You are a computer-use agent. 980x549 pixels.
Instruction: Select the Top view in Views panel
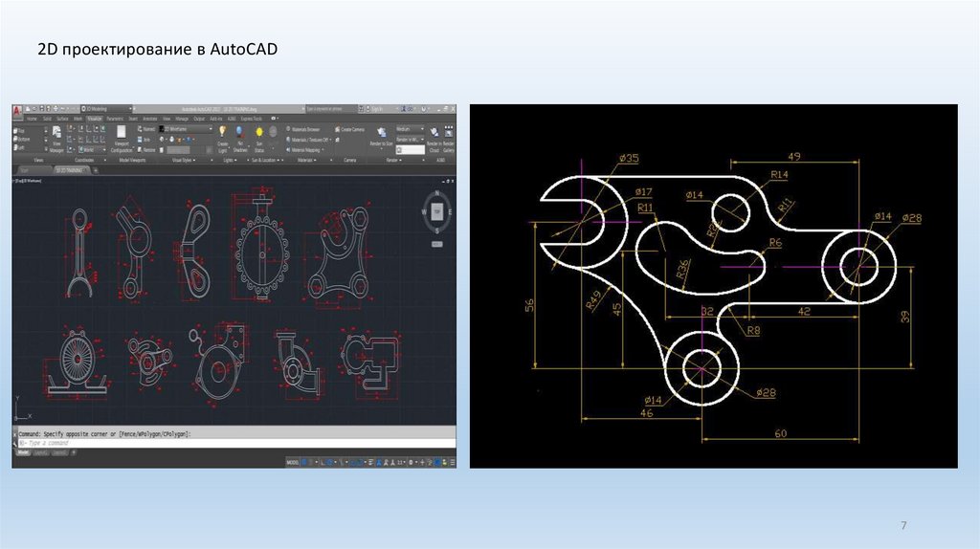(x=21, y=130)
